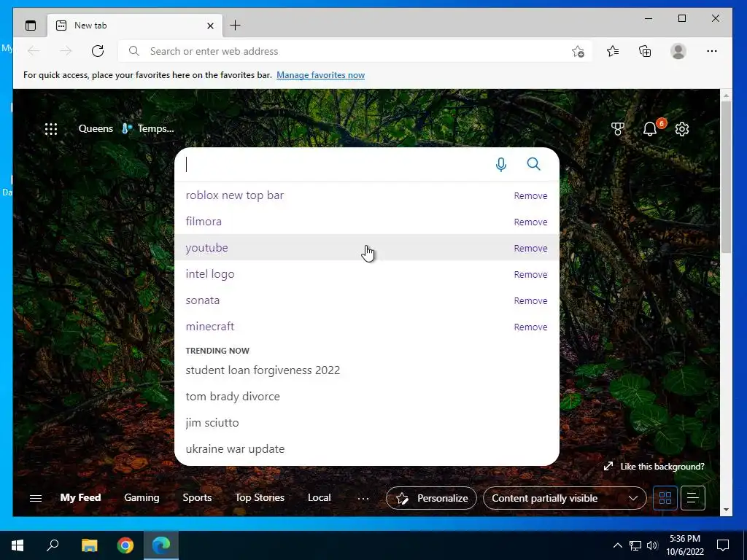Open the Favorites list icon
The height and width of the screenshot is (560, 747).
click(x=613, y=51)
